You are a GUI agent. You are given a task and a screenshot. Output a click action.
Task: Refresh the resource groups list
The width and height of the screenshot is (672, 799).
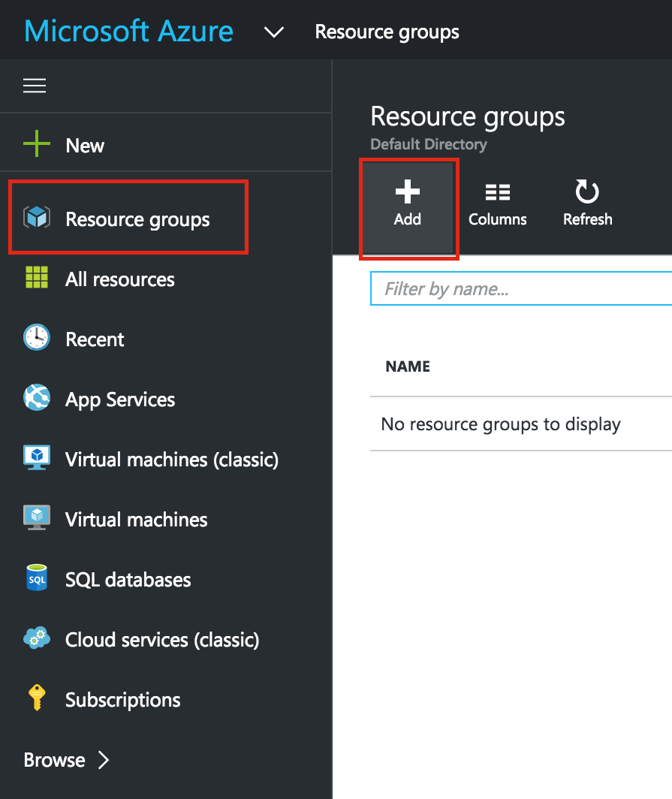(x=587, y=204)
